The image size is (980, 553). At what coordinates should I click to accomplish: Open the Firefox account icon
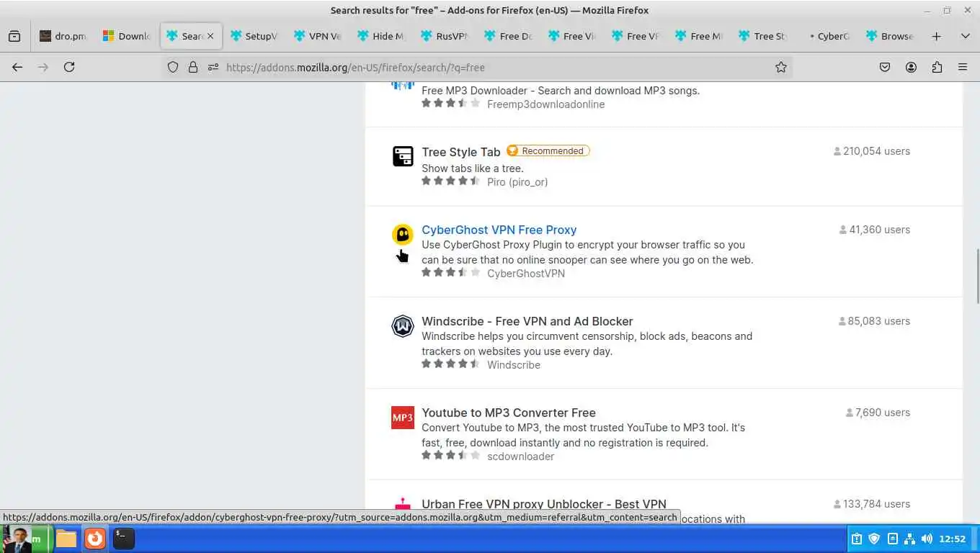tap(911, 67)
